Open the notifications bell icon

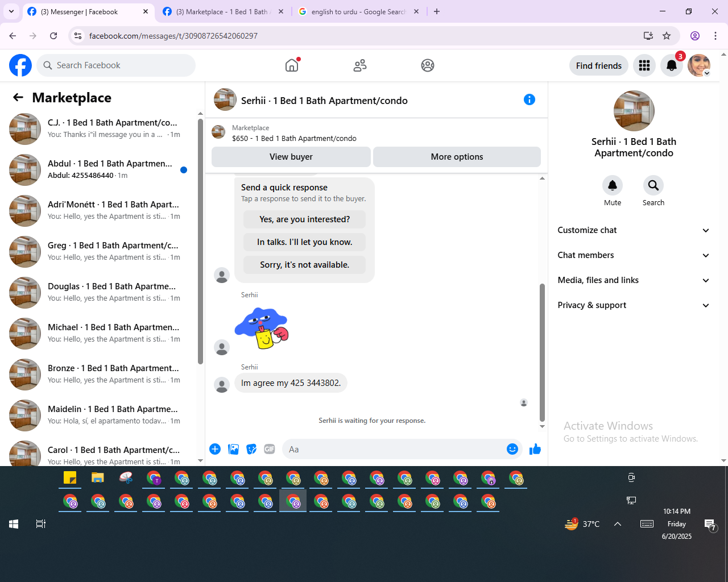point(672,65)
